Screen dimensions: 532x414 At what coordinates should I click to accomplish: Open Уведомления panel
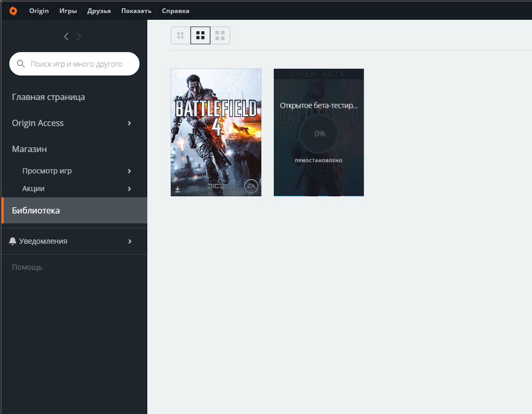(x=43, y=241)
